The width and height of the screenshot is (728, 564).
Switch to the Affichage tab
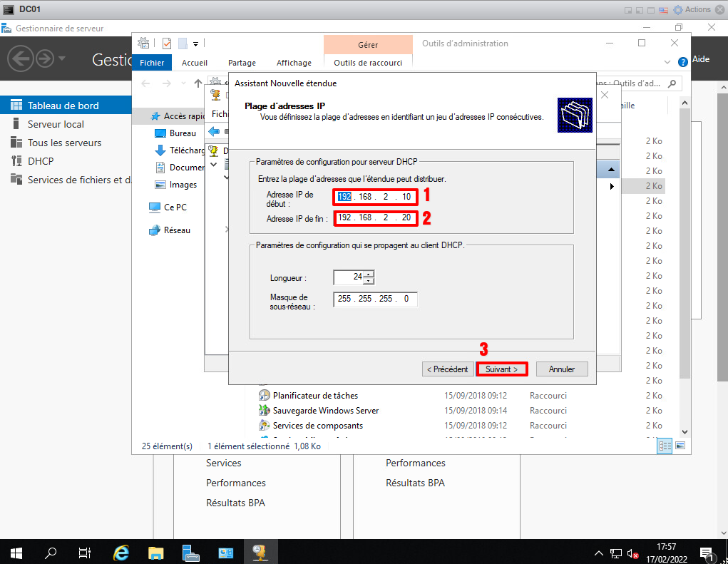(x=294, y=63)
